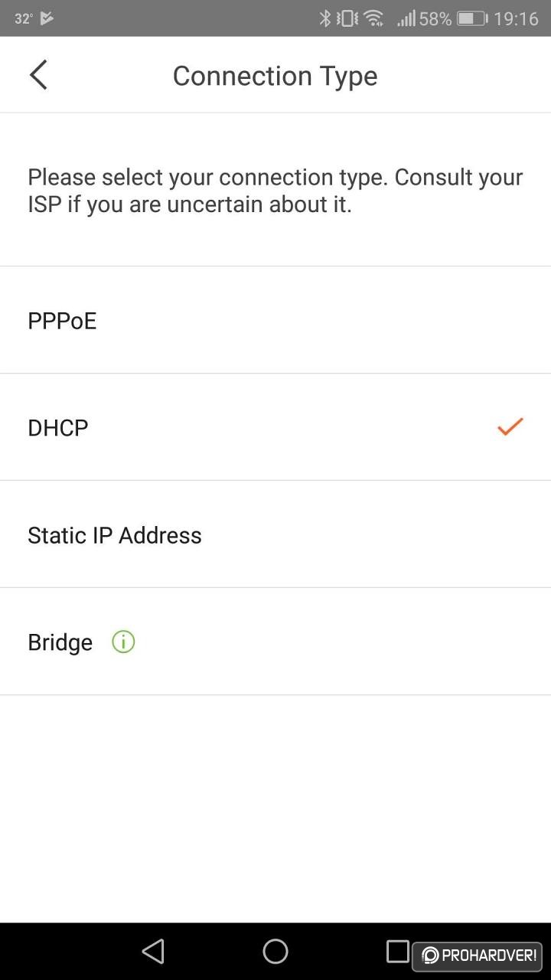Tap the Android back navigation triangle
The height and width of the screenshot is (980, 551).
click(x=153, y=951)
